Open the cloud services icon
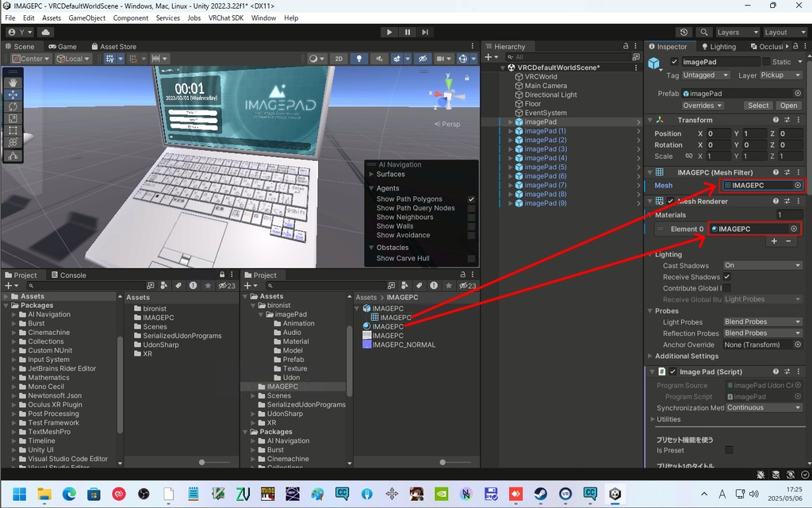 tap(45, 32)
